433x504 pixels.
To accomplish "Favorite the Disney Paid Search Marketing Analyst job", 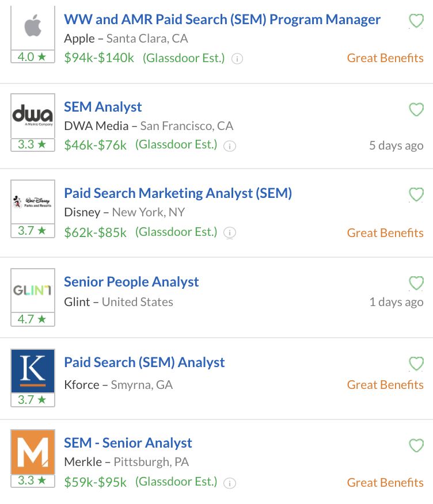I will coord(416,194).
